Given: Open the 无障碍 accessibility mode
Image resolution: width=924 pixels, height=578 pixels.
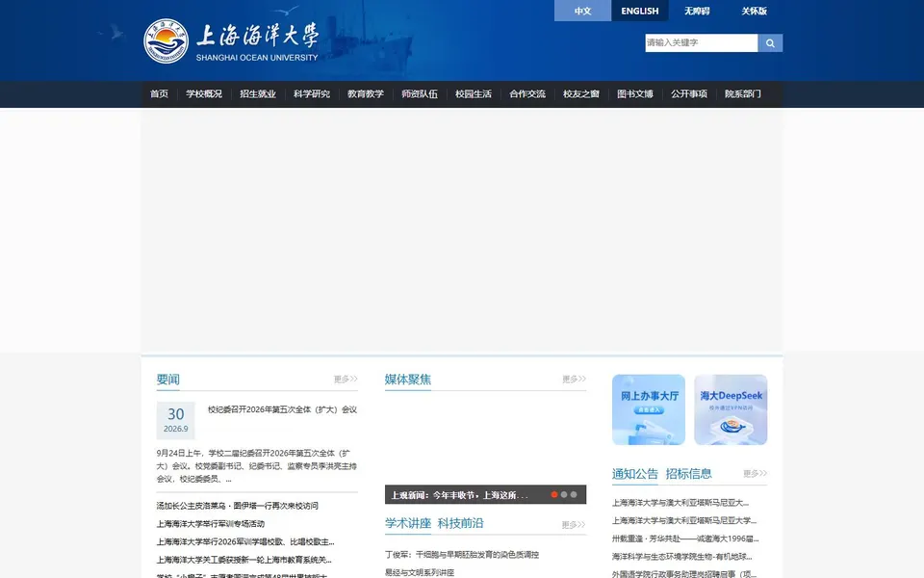Looking at the screenshot, I should coord(697,11).
